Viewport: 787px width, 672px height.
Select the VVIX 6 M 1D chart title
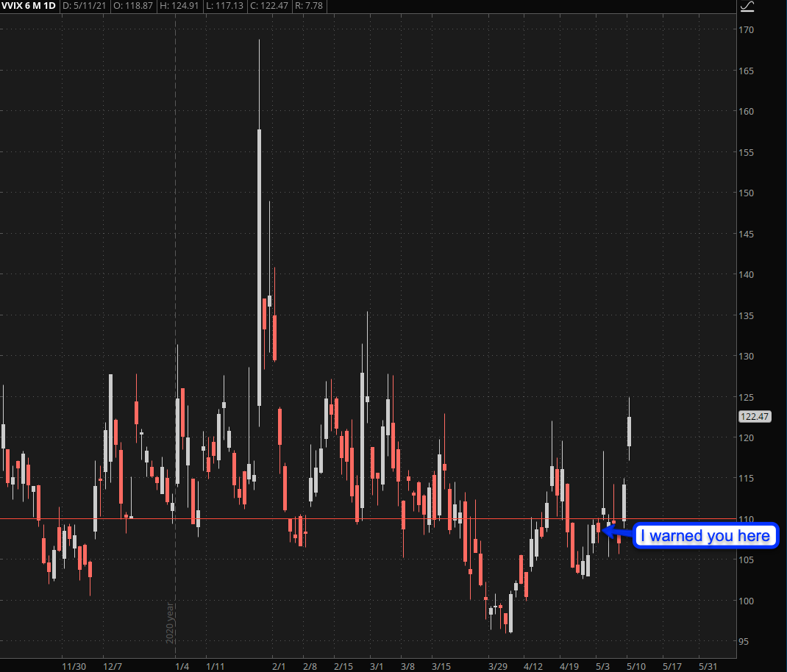click(29, 6)
